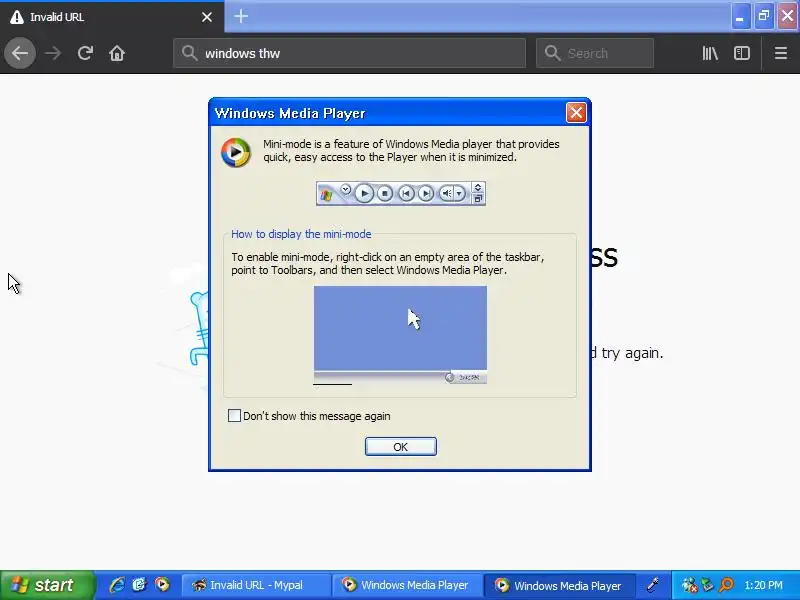Close the Windows Media Player dialog

[576, 113]
